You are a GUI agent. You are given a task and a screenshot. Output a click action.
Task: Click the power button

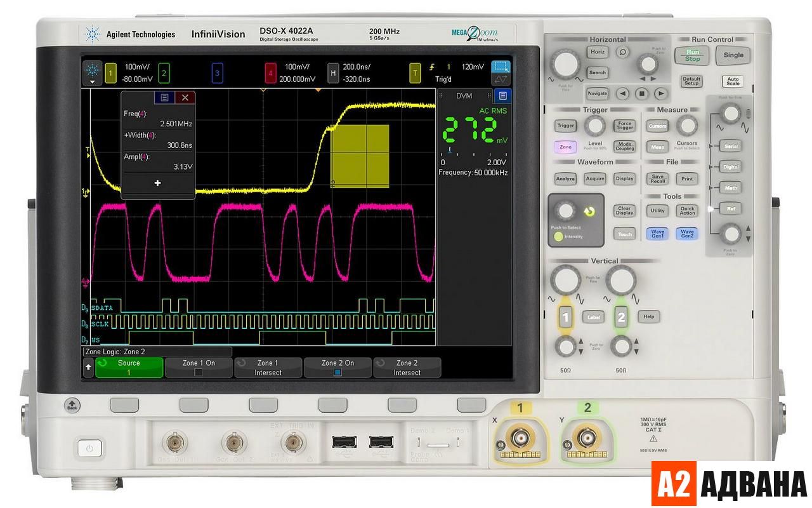(89, 449)
